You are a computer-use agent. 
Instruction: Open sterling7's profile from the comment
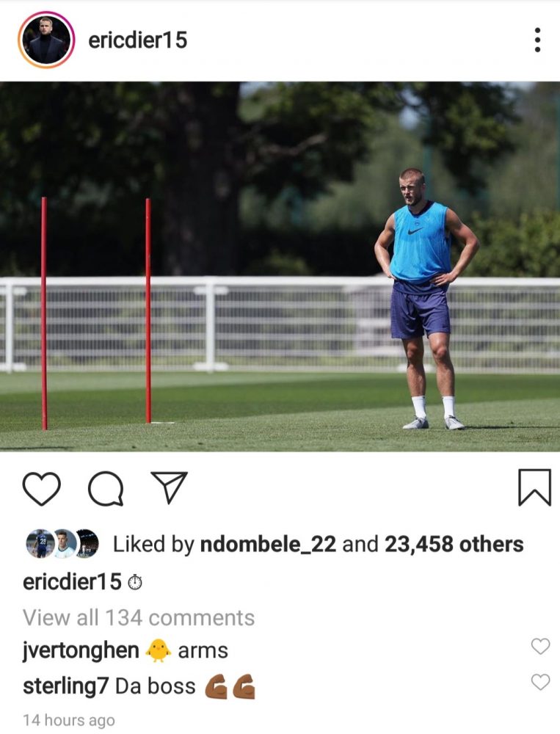[65, 686]
